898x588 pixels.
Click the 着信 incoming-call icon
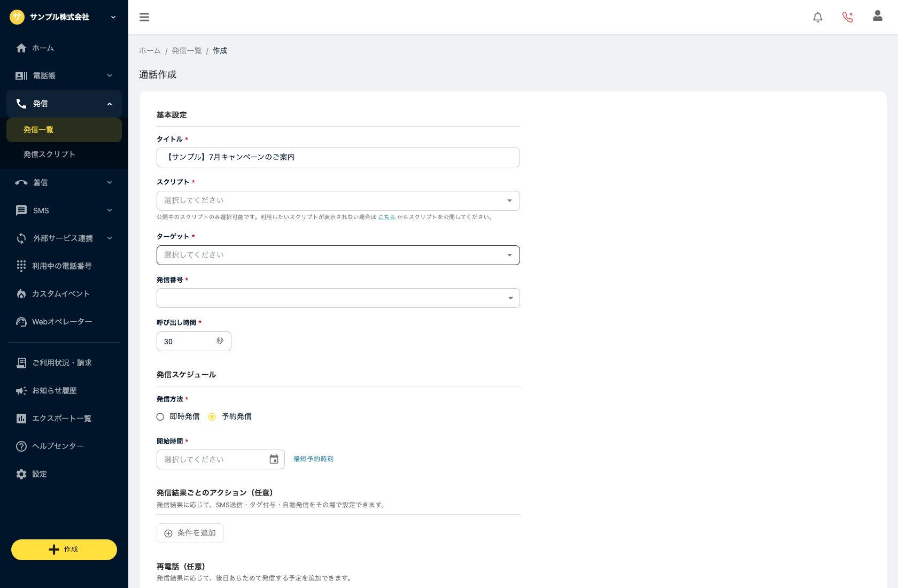point(21,183)
